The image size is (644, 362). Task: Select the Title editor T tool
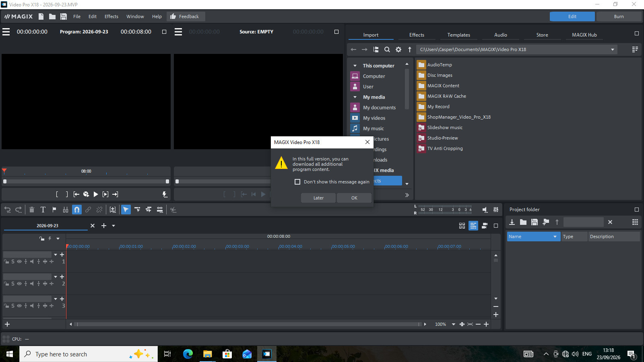coord(43,210)
